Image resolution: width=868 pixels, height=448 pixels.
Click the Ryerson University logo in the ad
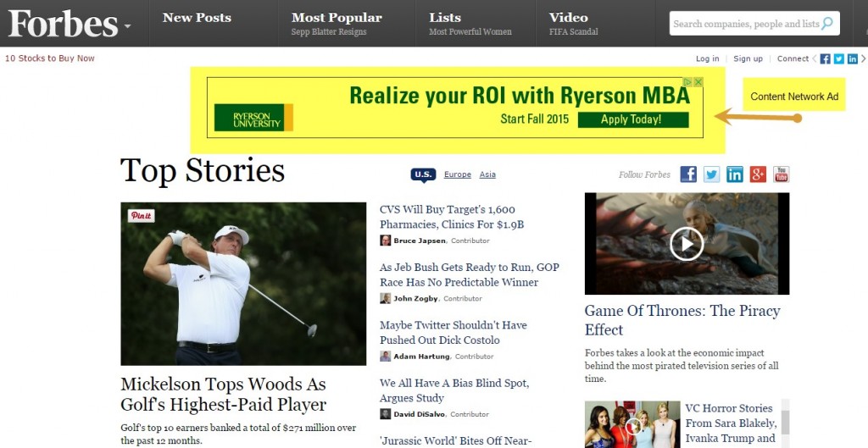pos(253,117)
